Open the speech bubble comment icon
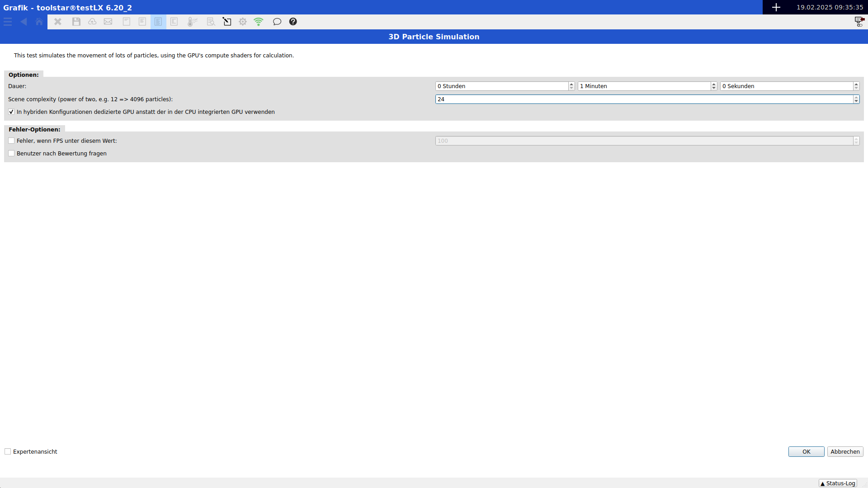868x488 pixels. click(x=277, y=22)
